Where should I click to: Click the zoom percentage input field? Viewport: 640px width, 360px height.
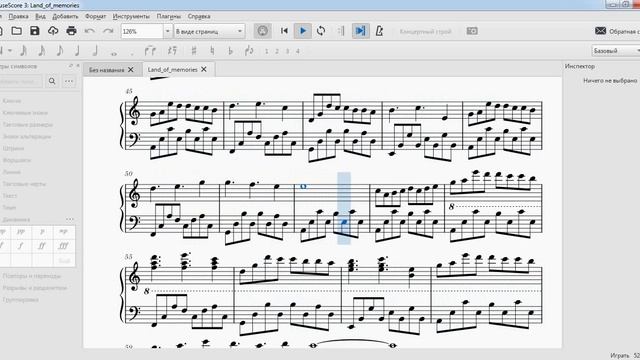(x=142, y=31)
